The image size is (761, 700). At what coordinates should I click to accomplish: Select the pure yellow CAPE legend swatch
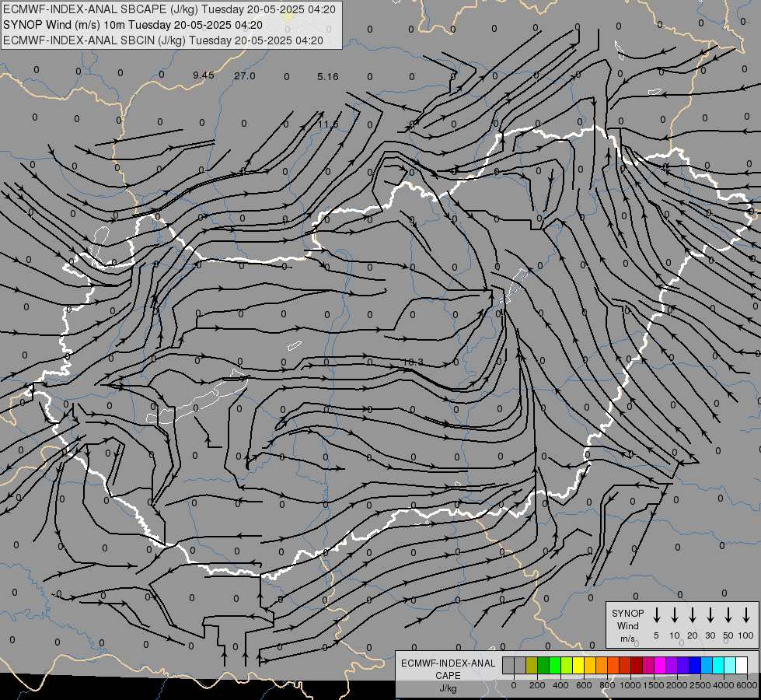(578, 665)
